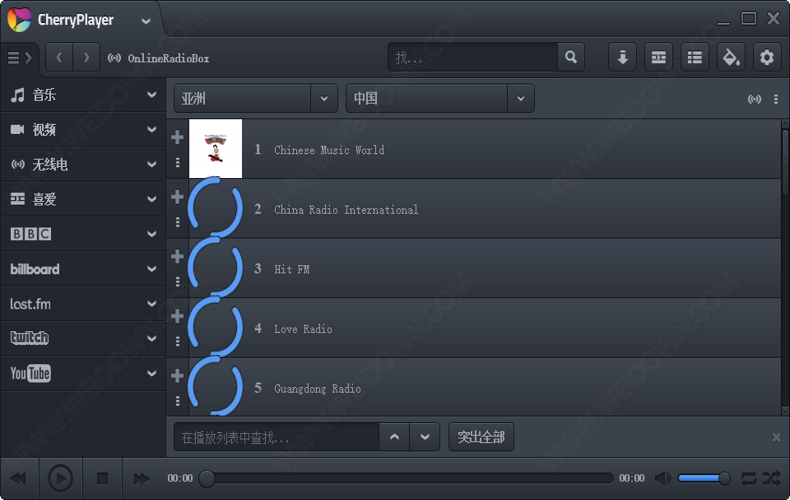Open options dots for Love Radio
The width and height of the screenshot is (790, 500).
(177, 341)
